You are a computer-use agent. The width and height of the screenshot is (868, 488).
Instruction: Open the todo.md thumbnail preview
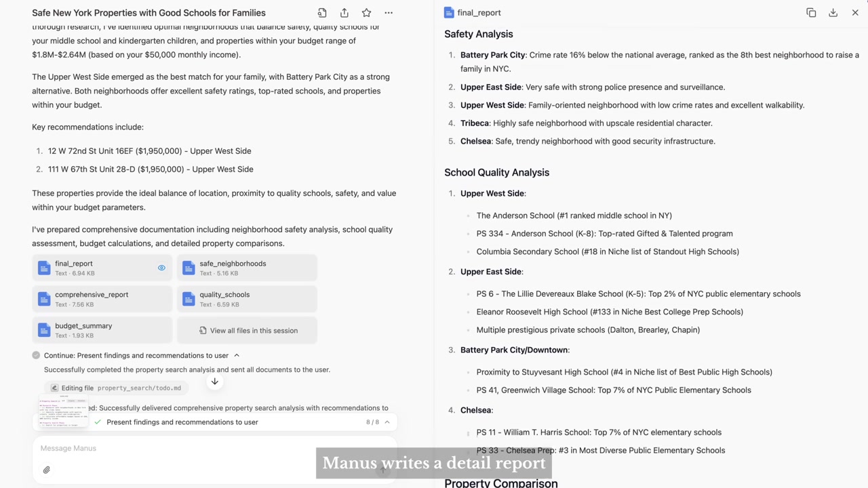[x=63, y=411]
